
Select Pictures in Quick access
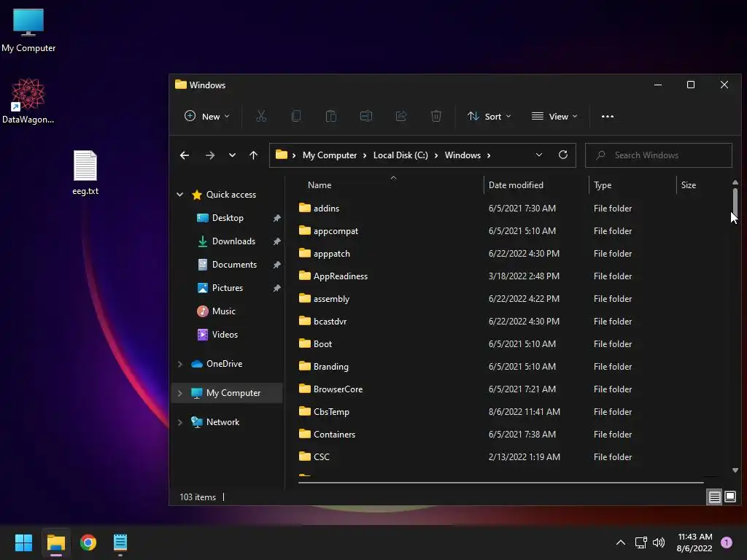point(228,287)
